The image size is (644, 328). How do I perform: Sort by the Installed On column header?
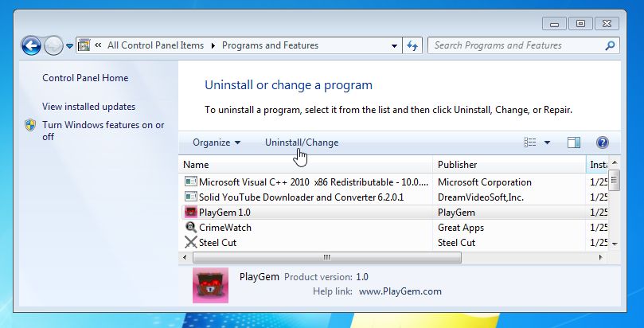coord(598,165)
